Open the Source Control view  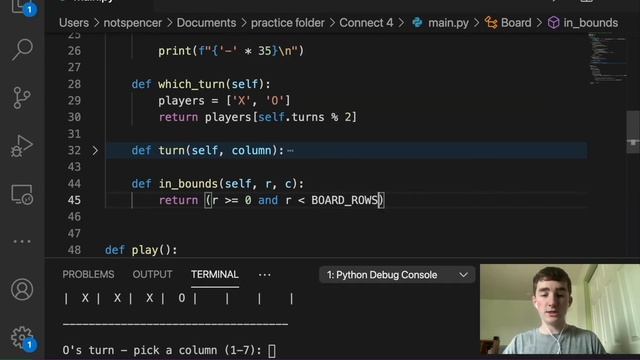(x=22, y=98)
